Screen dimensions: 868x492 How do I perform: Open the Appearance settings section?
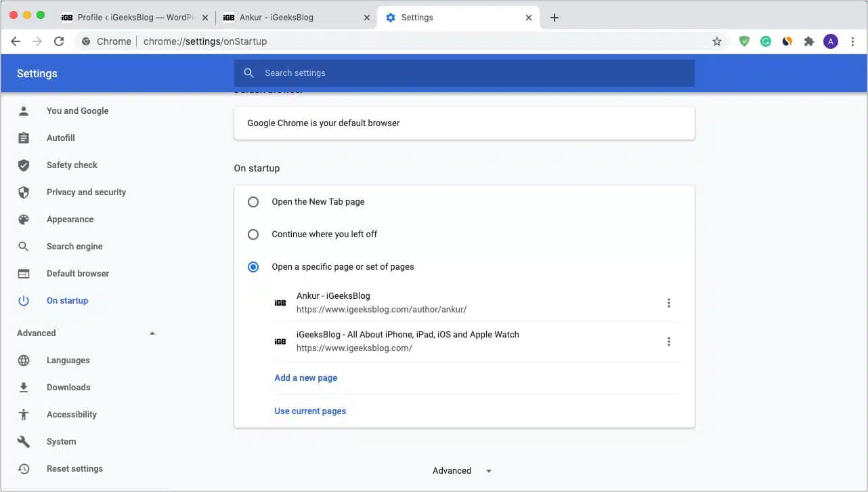coord(70,219)
